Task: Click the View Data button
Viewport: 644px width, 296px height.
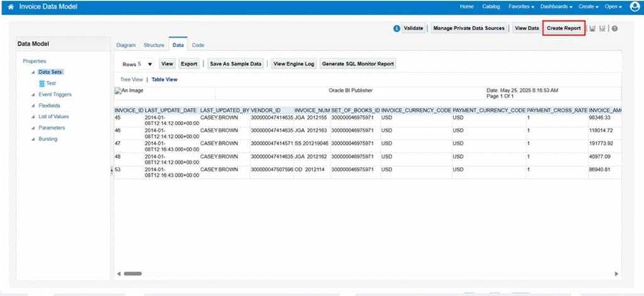Action: tap(526, 28)
